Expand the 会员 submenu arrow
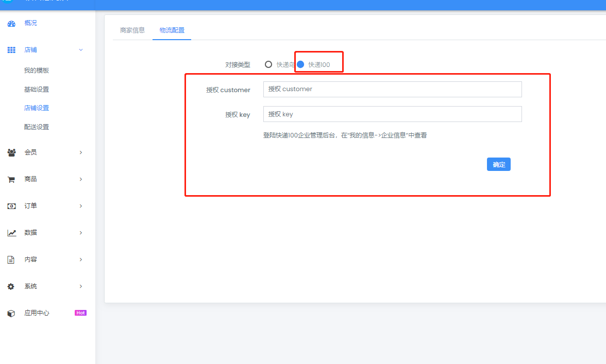This screenshot has width=606, height=364. (81, 152)
